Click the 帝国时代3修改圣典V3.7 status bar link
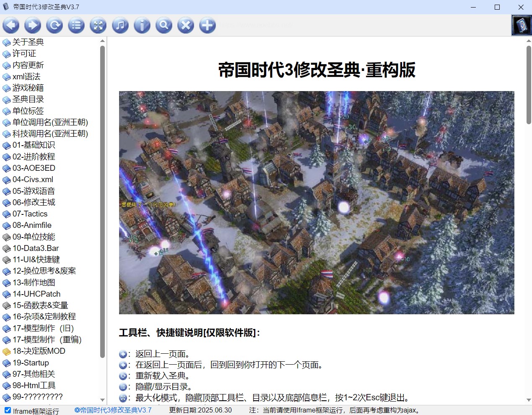 tap(113, 410)
